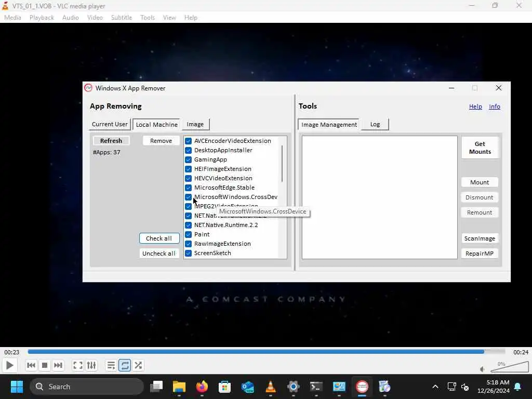Switch to VLC cone taskbar icon

(270, 387)
